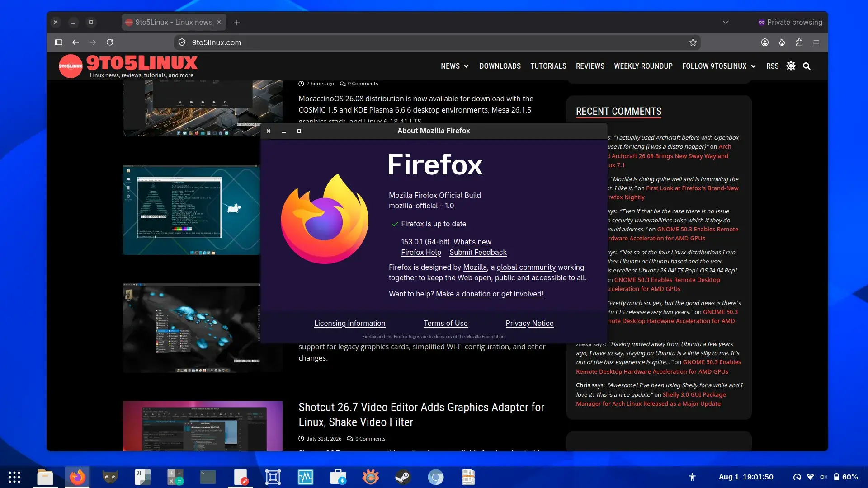The image size is (868, 488).
Task: Click the address bar with 9to5linux.com
Action: coord(436,42)
